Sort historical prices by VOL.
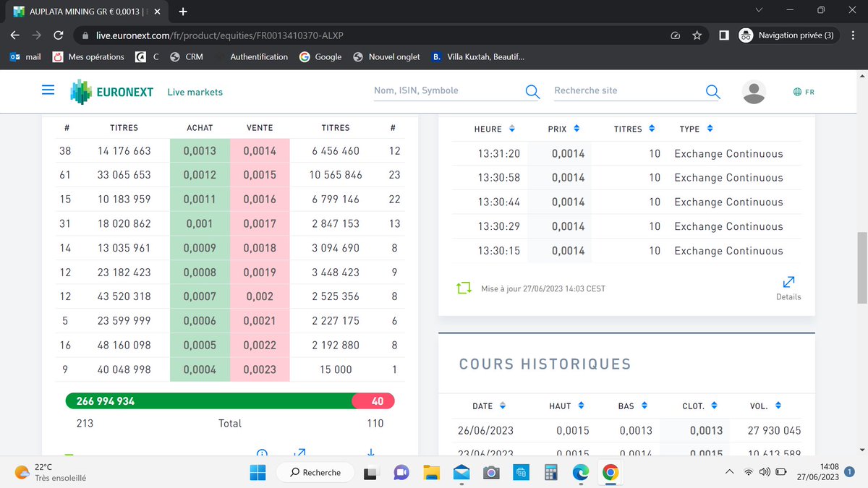 778,406
